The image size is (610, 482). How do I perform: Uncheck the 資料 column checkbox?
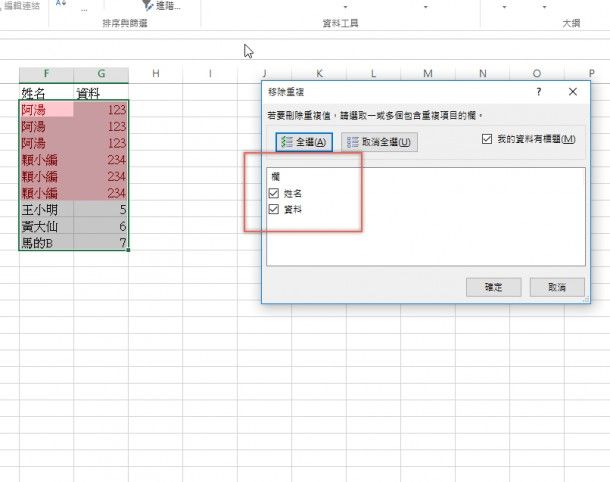coord(273,209)
